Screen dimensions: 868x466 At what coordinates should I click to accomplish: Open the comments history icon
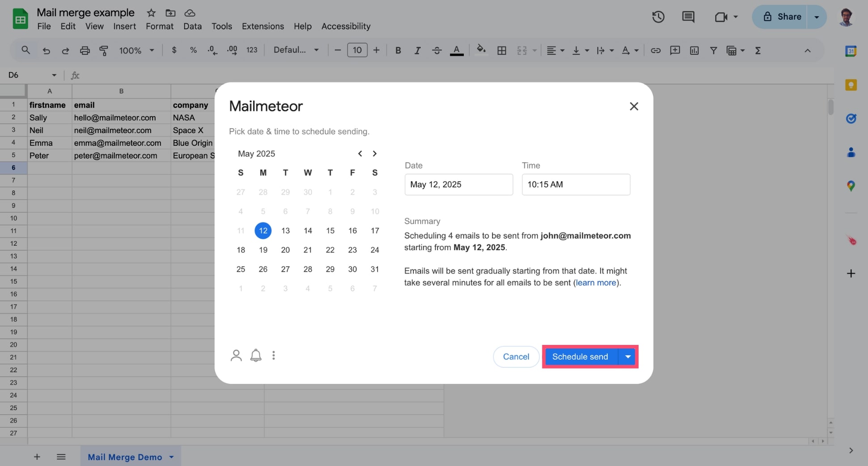tap(688, 17)
